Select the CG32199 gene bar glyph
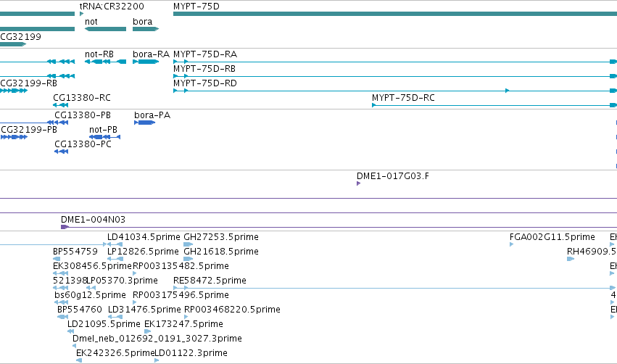 [13, 44]
